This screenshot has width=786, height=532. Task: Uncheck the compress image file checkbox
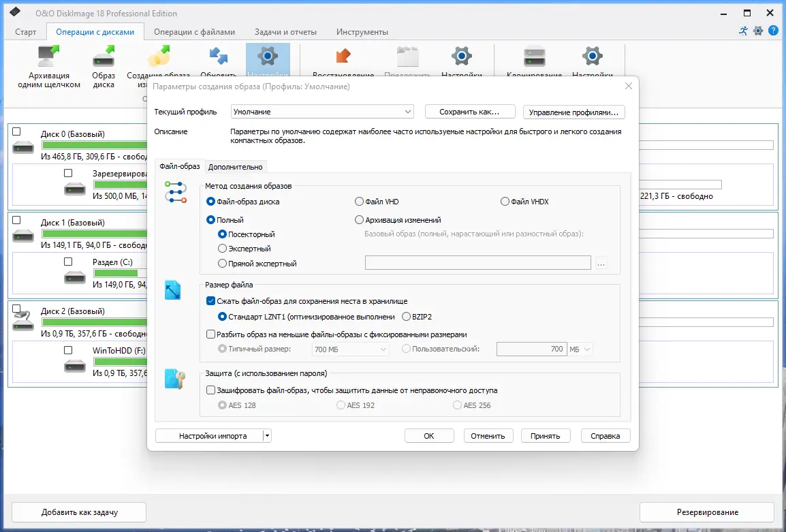point(210,301)
